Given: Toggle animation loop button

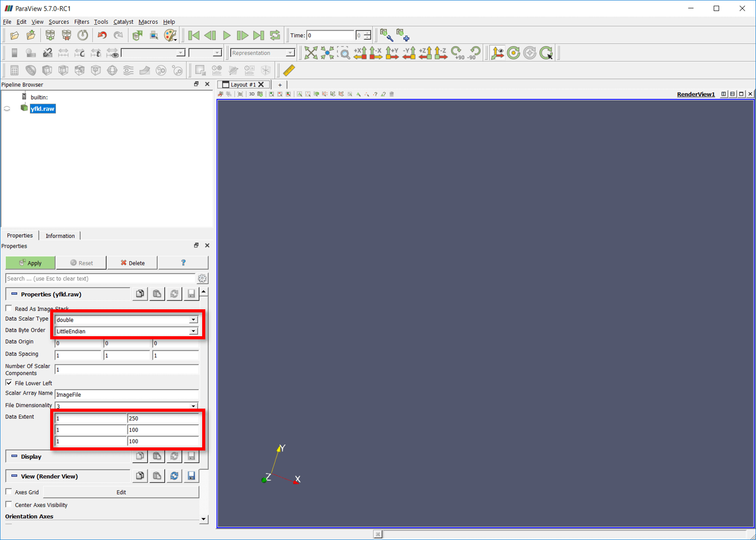Looking at the screenshot, I should pos(275,35).
